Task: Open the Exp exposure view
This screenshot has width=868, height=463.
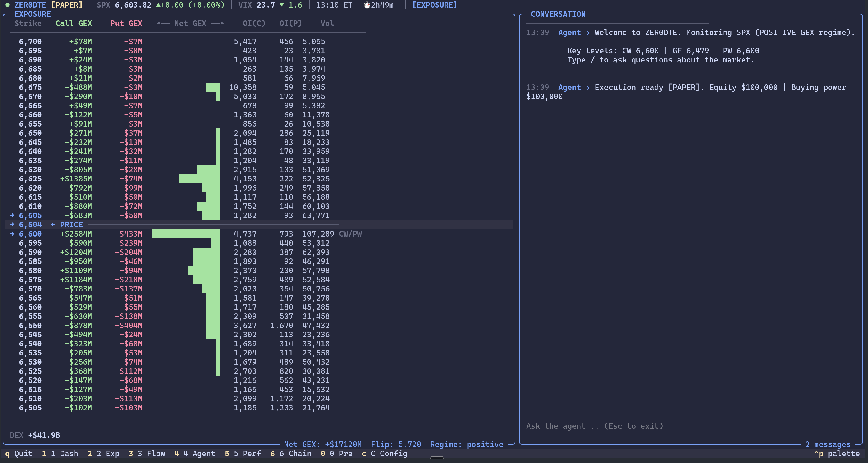Action: tap(104, 454)
